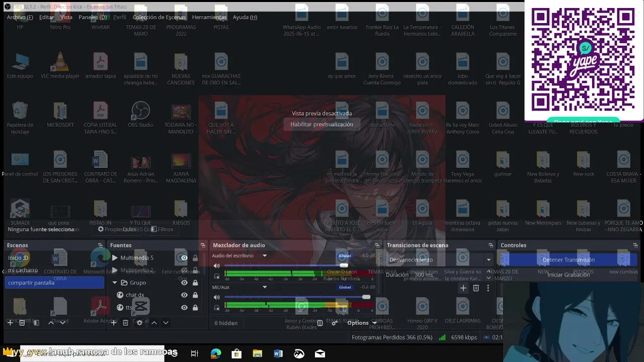The width and height of the screenshot is (644, 362).
Task: Hide the chat dx source
Action: (184, 295)
